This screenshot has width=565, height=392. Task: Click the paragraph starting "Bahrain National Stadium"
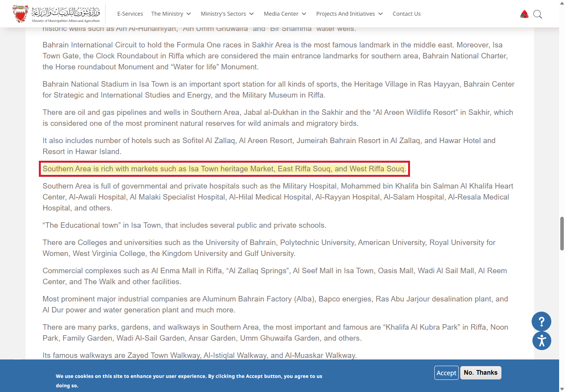[x=279, y=89]
